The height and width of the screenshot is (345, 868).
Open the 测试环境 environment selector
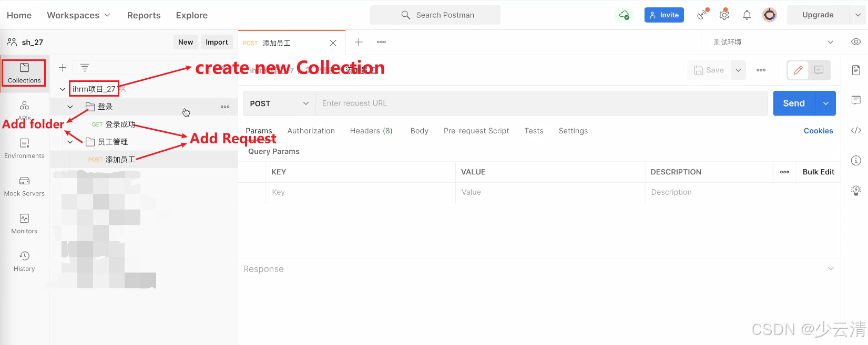pos(773,42)
